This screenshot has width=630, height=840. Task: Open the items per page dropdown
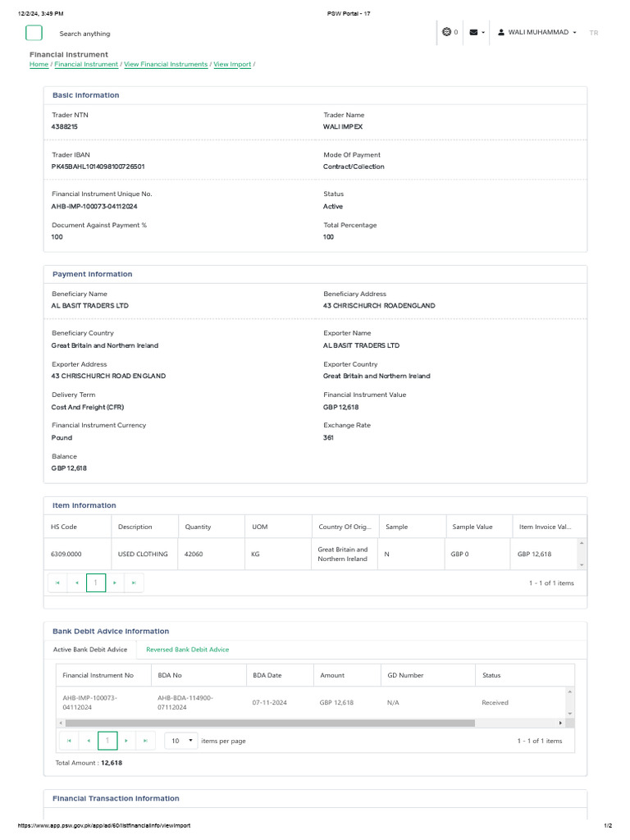tap(181, 741)
